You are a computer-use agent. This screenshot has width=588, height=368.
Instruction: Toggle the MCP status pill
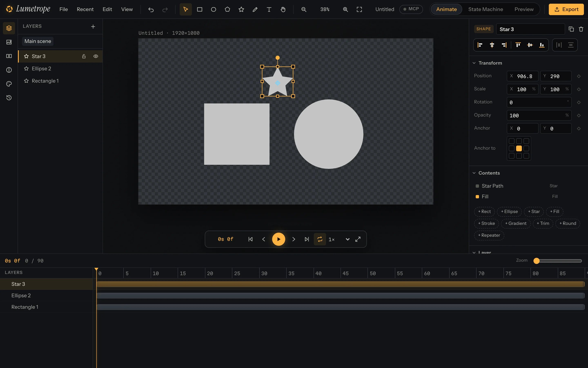(411, 9)
